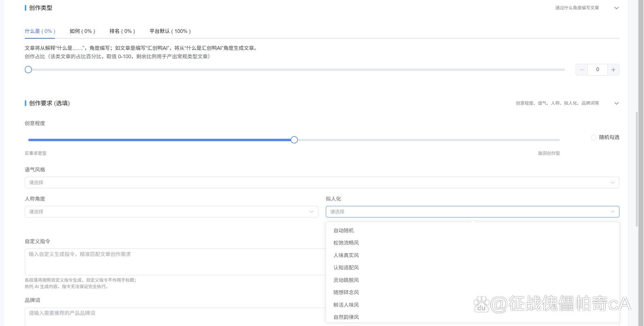The image size is (644, 326).
Task: Select 自动随机 from the list
Action: coord(343,231)
